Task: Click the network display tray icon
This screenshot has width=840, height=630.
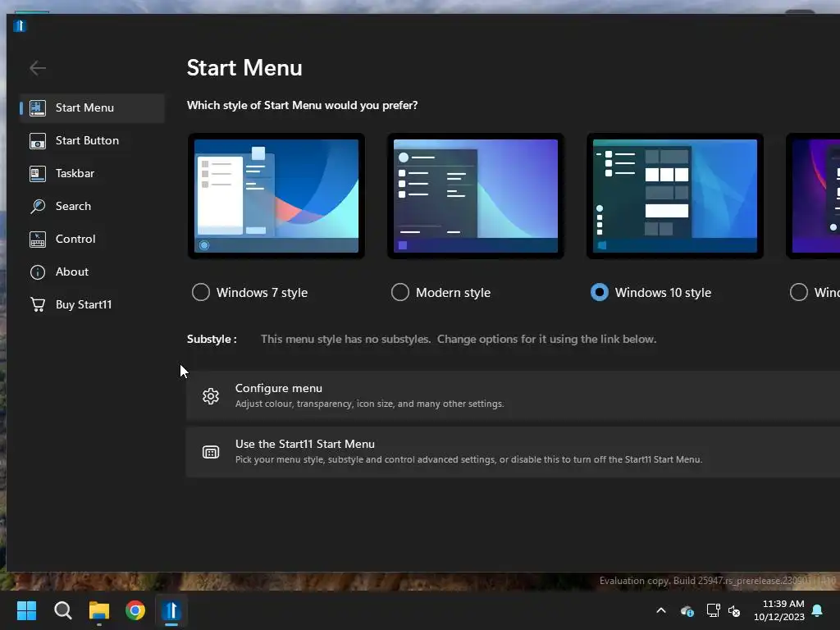Action: pos(713,610)
